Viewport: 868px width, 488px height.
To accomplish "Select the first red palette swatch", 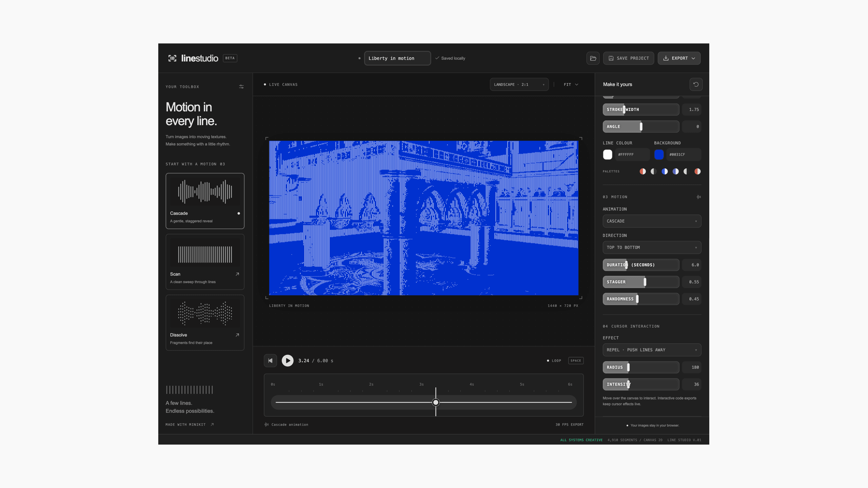I will click(x=643, y=171).
